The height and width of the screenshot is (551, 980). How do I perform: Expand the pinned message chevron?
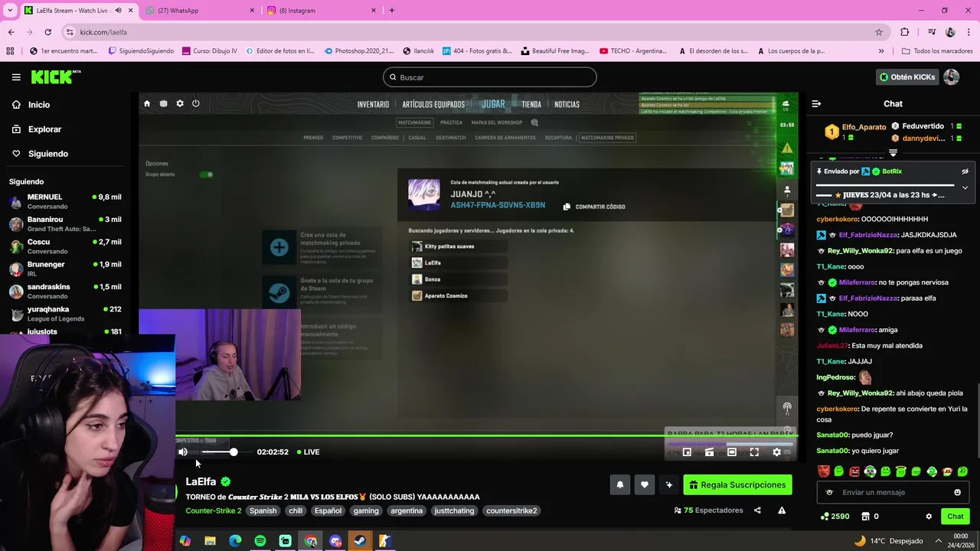coord(965,187)
